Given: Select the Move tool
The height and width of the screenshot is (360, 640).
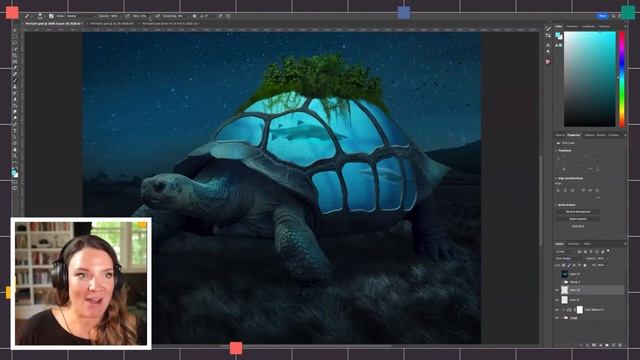Looking at the screenshot, I should [x=15, y=30].
